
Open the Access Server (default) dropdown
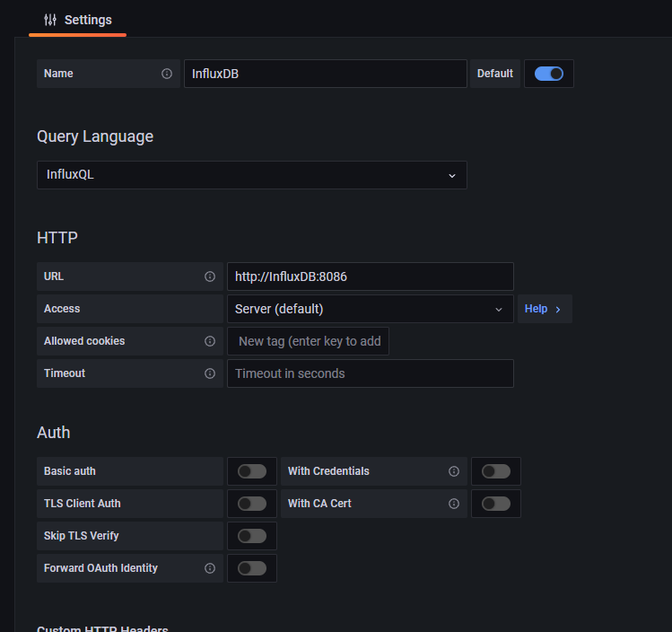pos(371,309)
